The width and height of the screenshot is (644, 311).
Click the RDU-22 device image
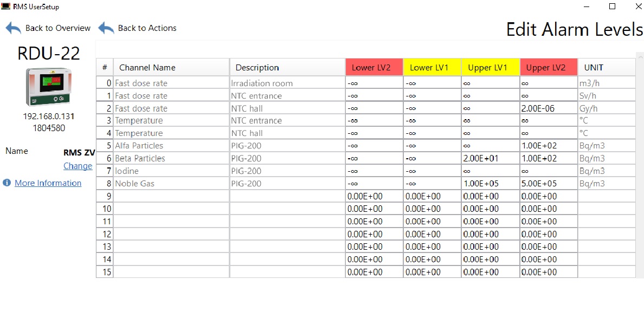[x=48, y=87]
